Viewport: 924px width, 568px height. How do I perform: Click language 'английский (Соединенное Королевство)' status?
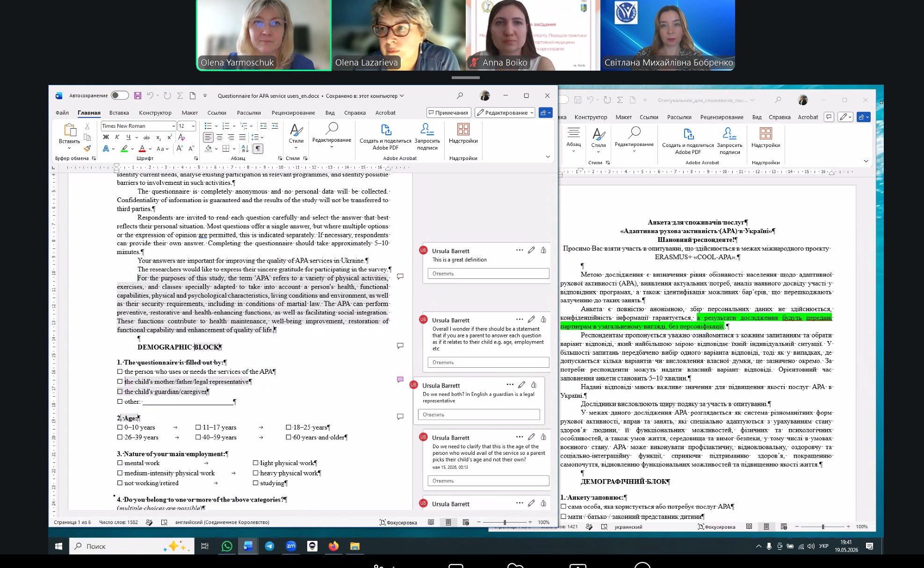pyautogui.click(x=222, y=522)
